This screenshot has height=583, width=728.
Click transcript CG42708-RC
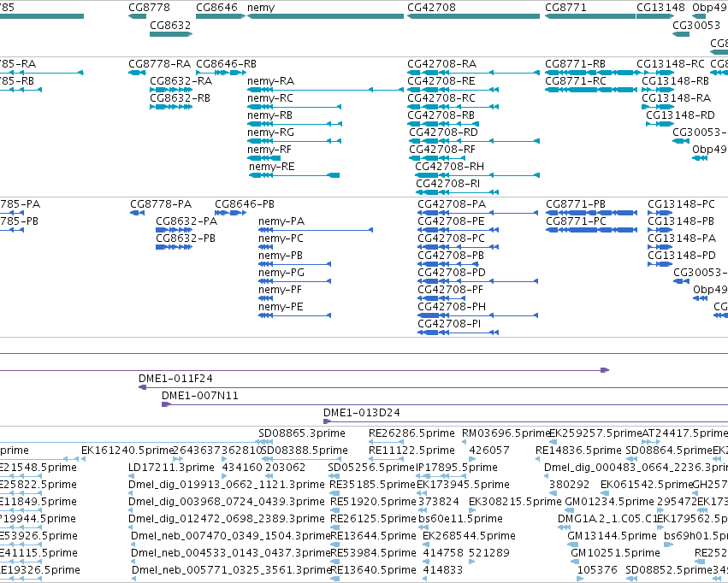[x=441, y=97]
